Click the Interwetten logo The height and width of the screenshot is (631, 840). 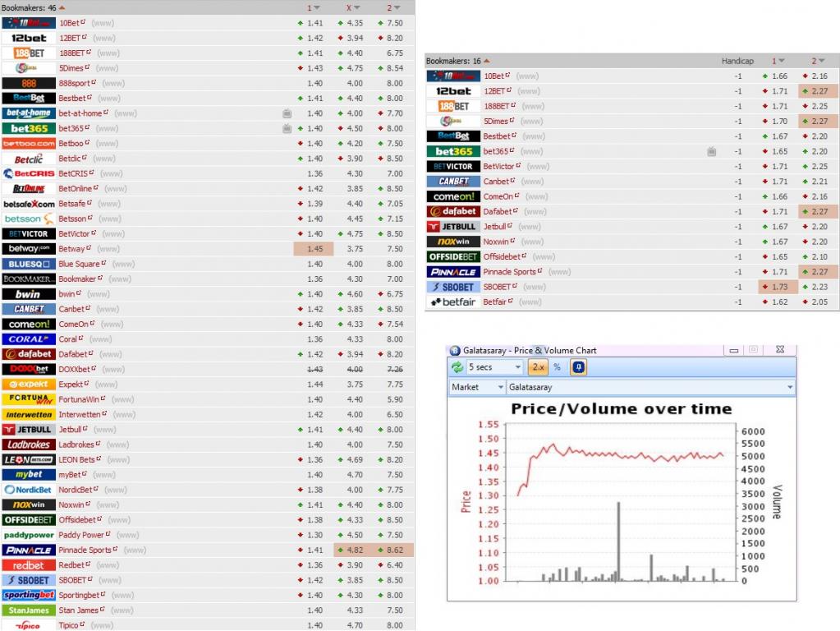29,414
